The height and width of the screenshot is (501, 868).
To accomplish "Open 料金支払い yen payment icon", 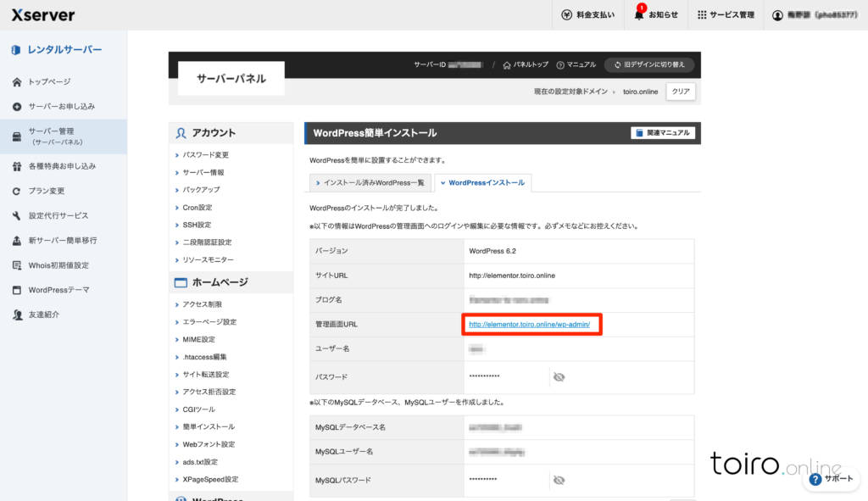I will tap(567, 15).
